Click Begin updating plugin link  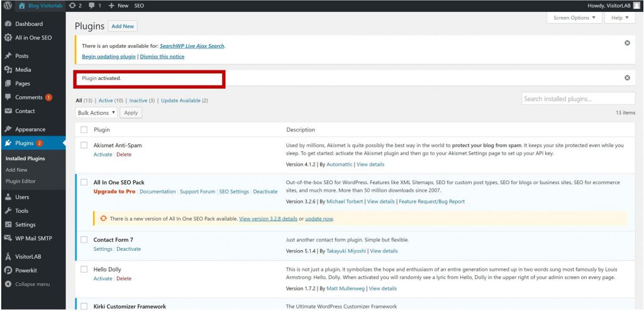[x=109, y=57]
